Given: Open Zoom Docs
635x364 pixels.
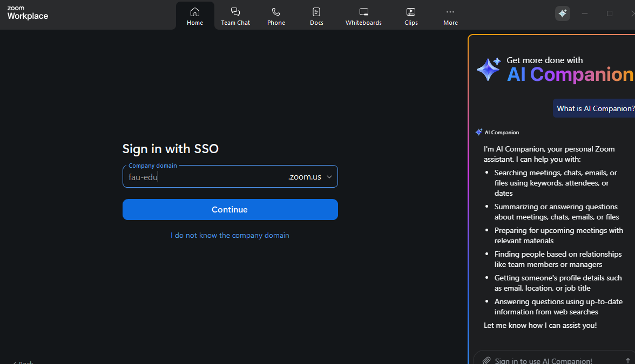Looking at the screenshot, I should (316, 15).
